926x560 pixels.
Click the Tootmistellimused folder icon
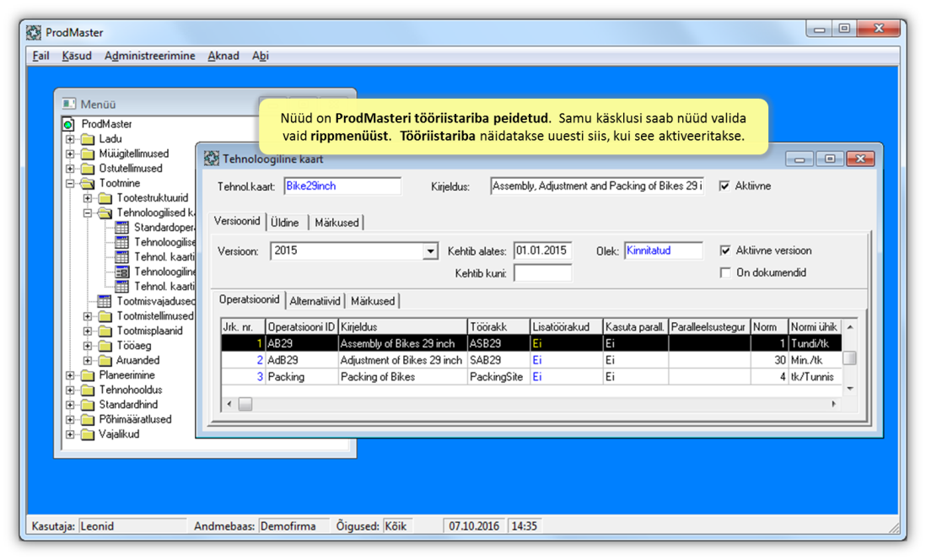105,316
